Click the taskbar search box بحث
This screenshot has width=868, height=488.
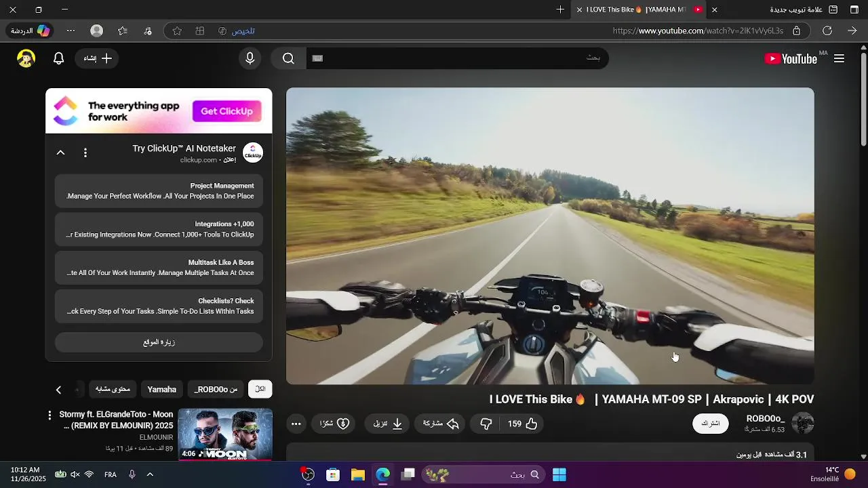pos(484,475)
